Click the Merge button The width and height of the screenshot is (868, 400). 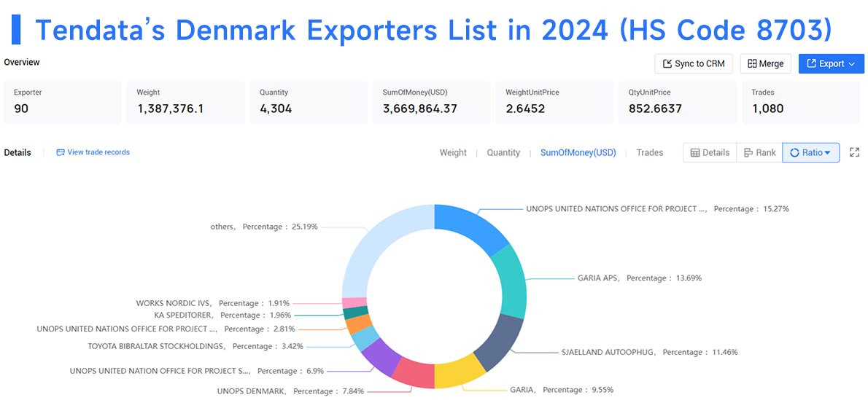click(x=766, y=63)
